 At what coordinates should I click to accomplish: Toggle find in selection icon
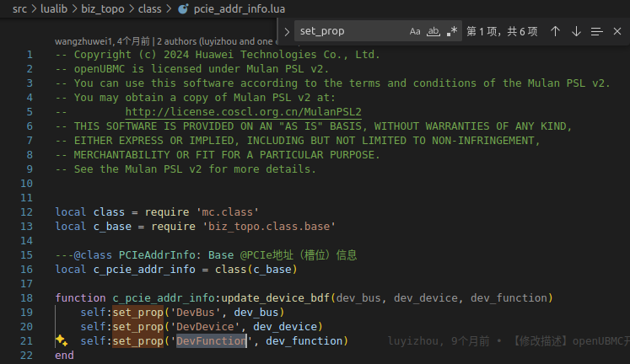(x=597, y=31)
